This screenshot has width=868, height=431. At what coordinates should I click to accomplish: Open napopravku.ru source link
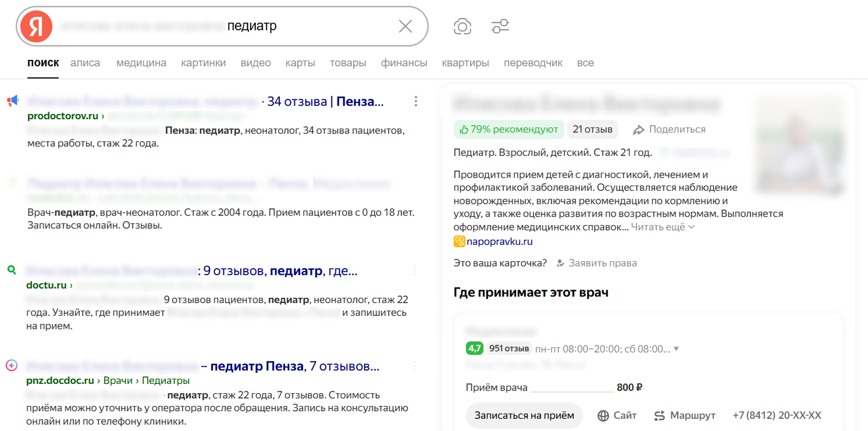(x=500, y=241)
